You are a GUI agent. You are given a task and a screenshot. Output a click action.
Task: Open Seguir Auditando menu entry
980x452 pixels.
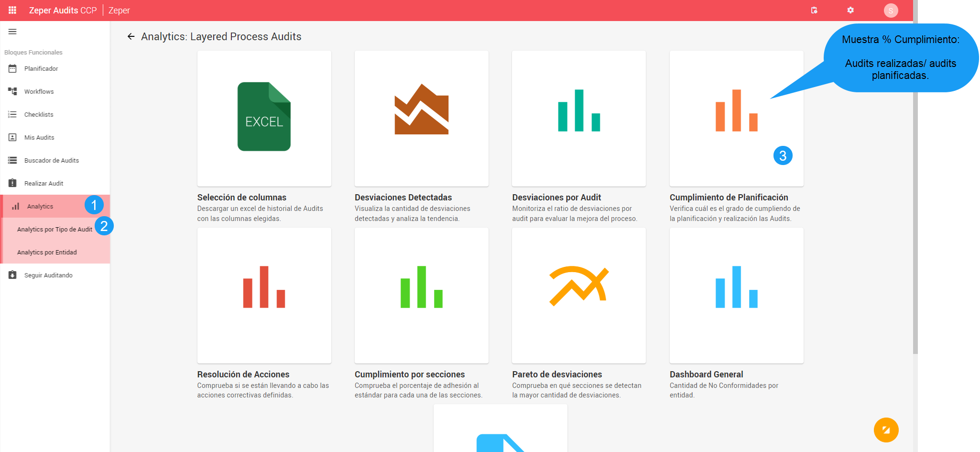tap(55, 275)
